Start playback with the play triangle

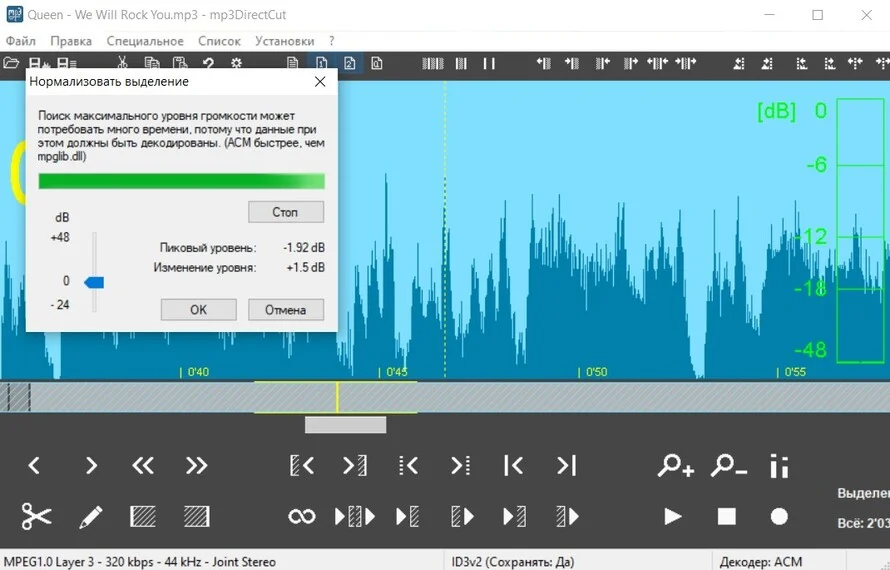673,517
